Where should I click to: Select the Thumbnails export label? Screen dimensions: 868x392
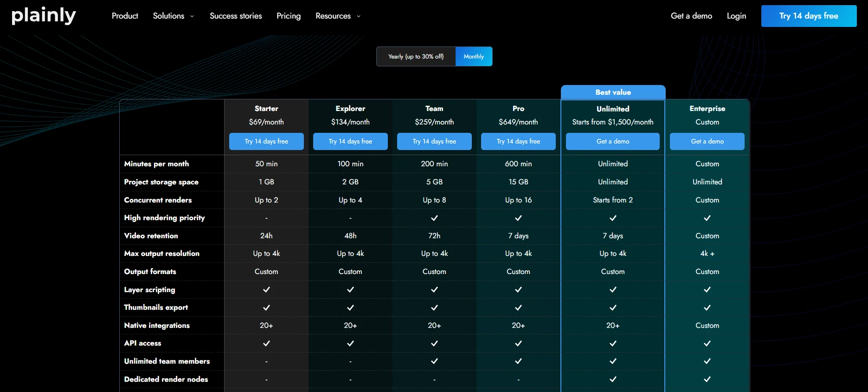[x=156, y=307]
